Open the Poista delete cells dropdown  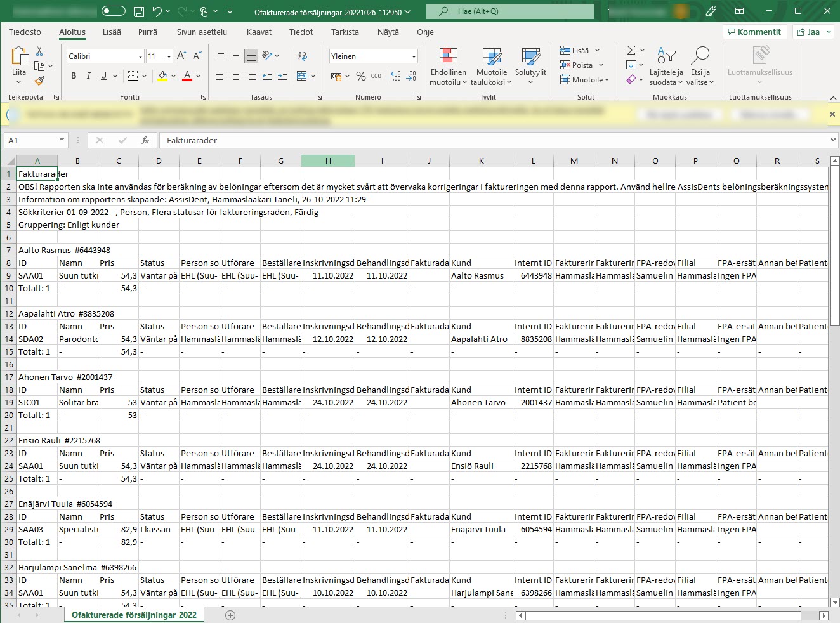point(582,65)
